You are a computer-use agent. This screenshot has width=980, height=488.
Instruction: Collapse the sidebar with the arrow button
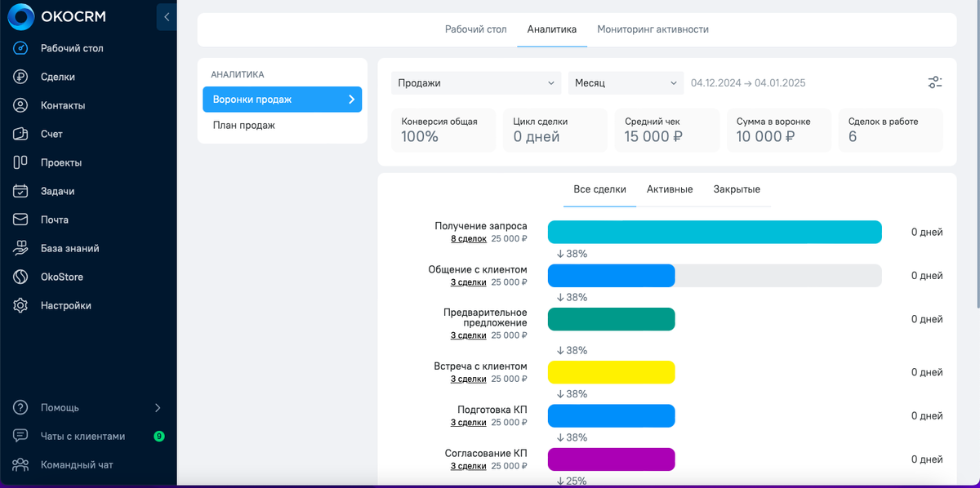click(x=167, y=16)
